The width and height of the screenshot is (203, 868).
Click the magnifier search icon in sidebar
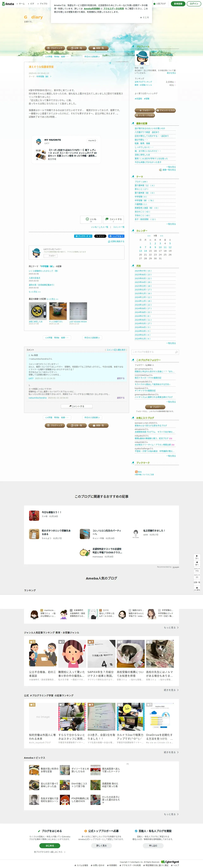(x=176, y=352)
